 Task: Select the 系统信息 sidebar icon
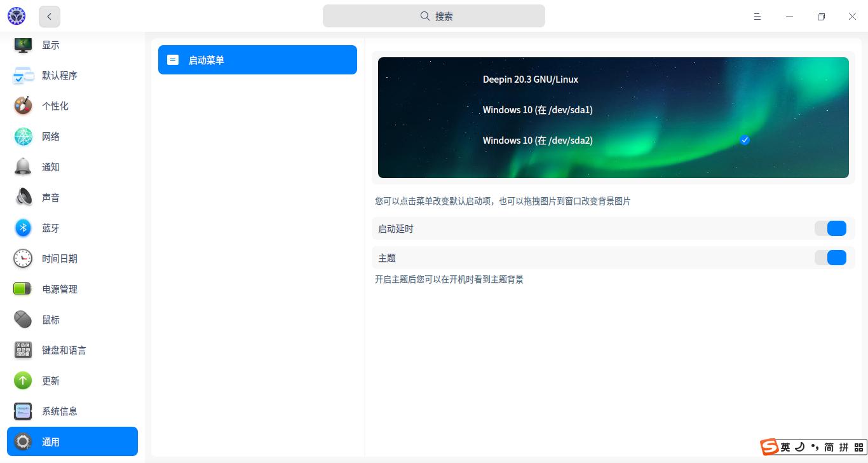pos(23,411)
